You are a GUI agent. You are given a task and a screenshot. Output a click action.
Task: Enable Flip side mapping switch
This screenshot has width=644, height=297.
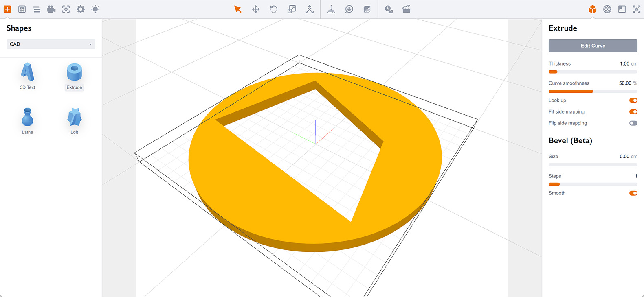(x=633, y=123)
